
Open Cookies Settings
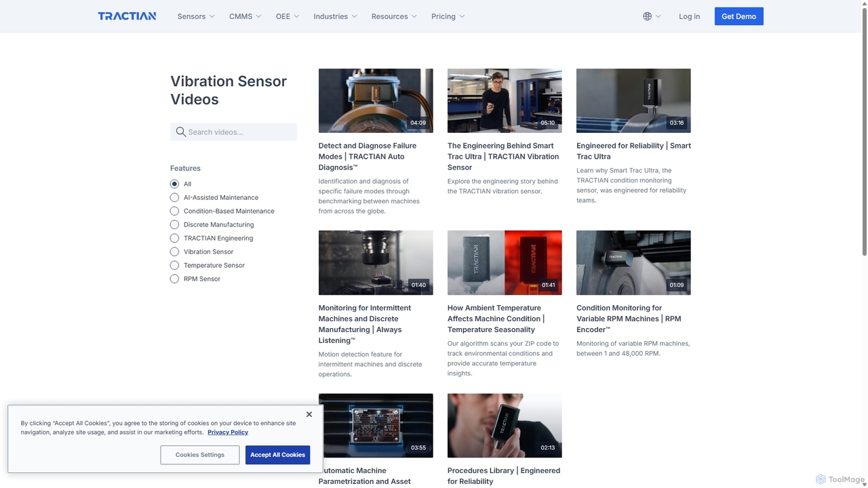pos(200,455)
